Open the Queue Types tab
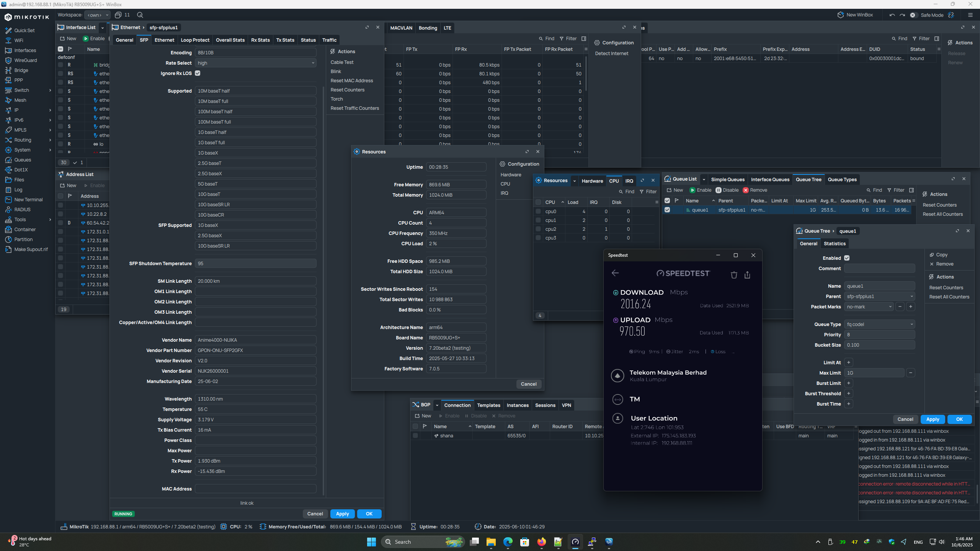980x551 pixels. click(842, 179)
